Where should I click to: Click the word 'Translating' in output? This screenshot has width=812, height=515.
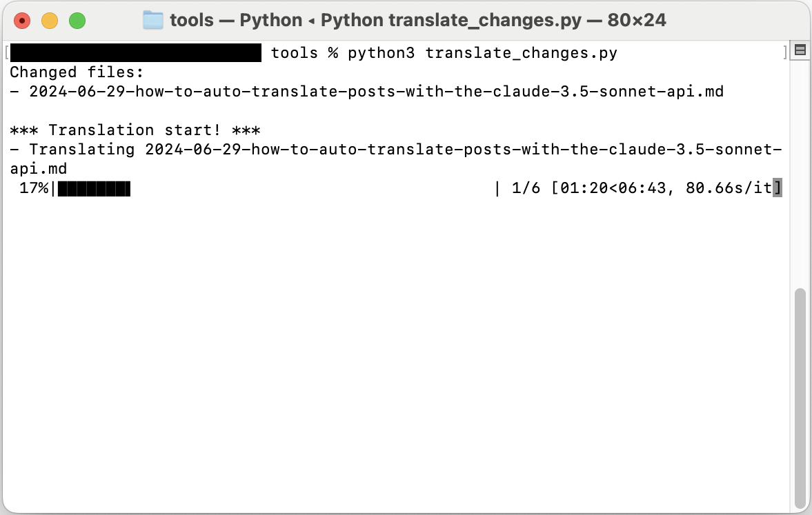[x=82, y=150]
